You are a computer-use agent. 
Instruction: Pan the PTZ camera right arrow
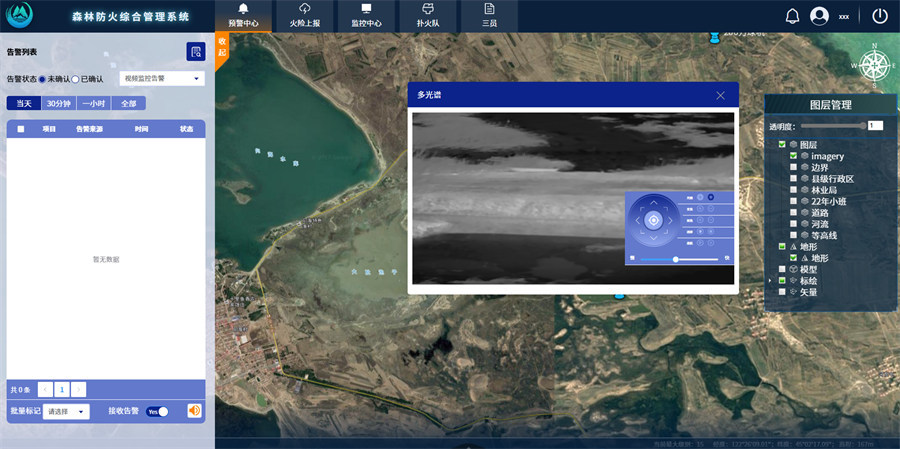tap(670, 220)
